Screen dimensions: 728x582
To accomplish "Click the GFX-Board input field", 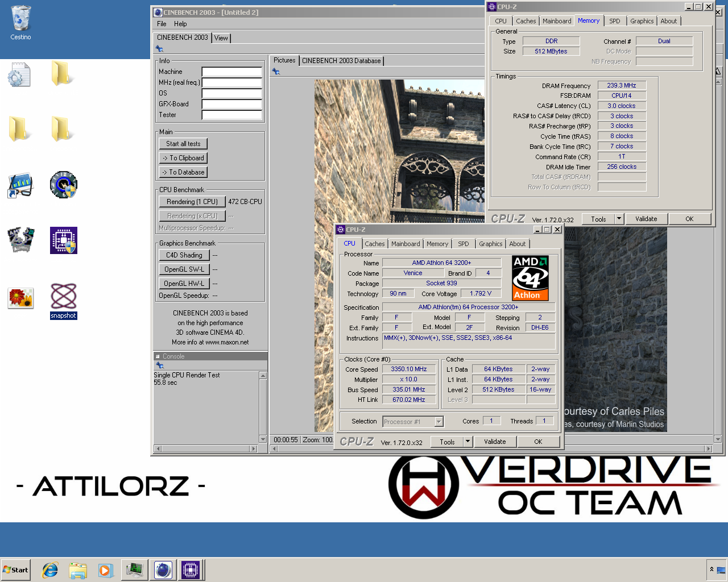I will pyautogui.click(x=231, y=104).
